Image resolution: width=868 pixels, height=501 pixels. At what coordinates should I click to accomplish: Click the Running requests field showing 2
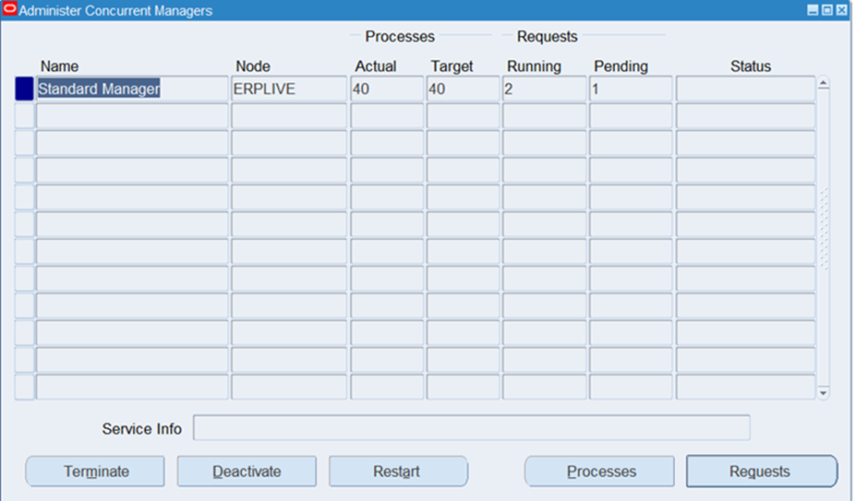pyautogui.click(x=543, y=89)
